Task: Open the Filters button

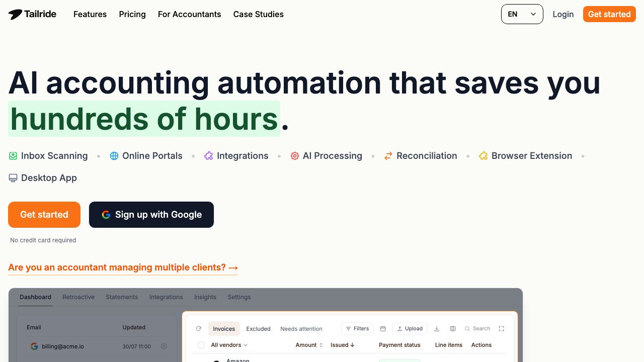Action: (x=357, y=329)
